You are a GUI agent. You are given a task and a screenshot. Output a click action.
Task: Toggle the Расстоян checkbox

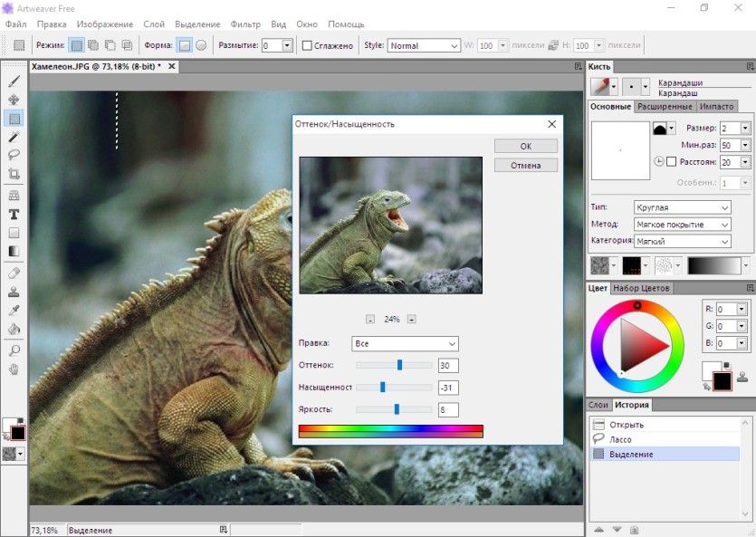click(671, 161)
